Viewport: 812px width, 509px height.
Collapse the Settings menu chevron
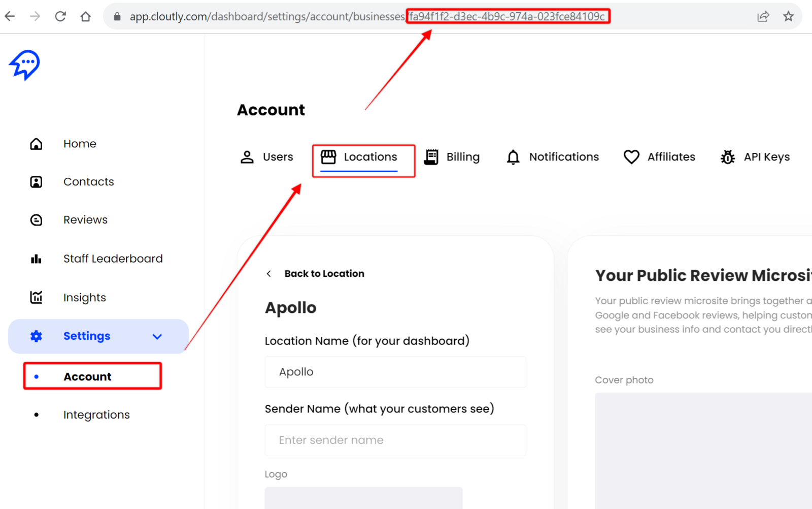(x=157, y=336)
